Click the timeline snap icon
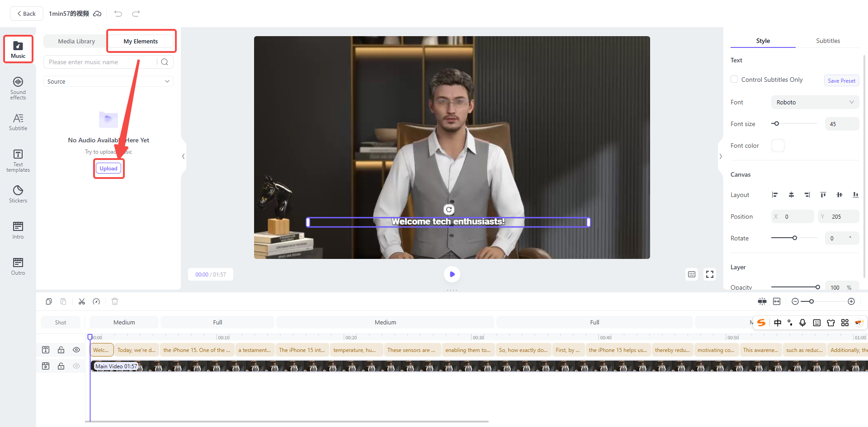The height and width of the screenshot is (427, 868). [x=762, y=301]
